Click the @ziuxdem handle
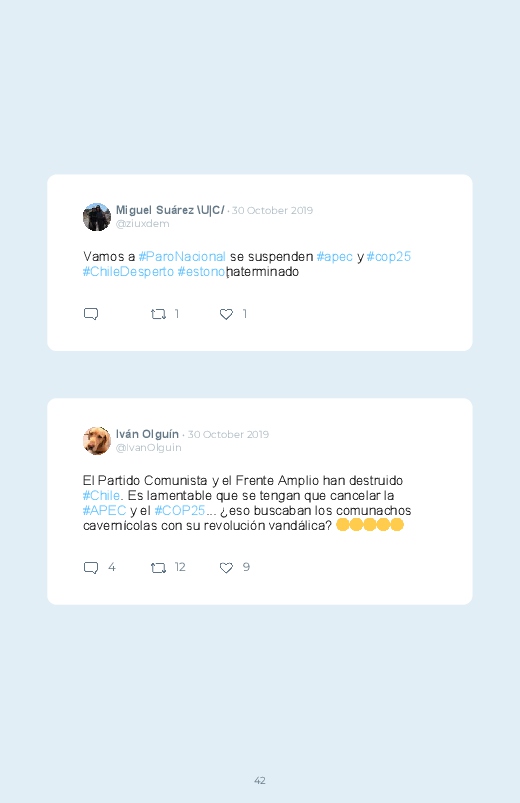Viewport: 520px width, 803px height. click(x=142, y=224)
